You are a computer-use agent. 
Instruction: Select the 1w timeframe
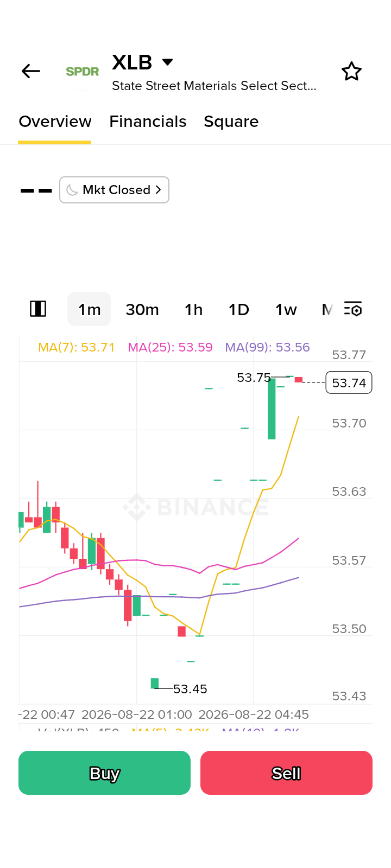click(x=286, y=309)
